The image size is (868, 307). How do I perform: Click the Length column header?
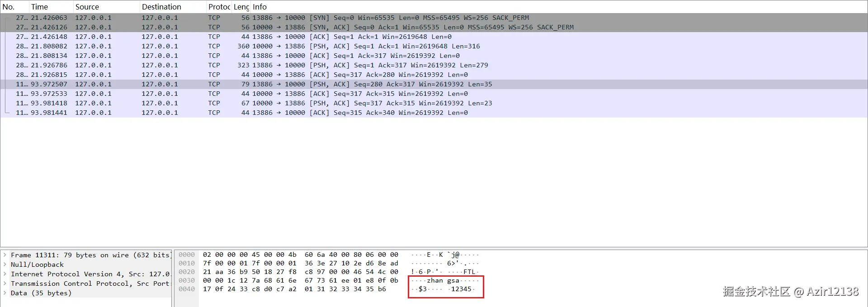point(241,7)
